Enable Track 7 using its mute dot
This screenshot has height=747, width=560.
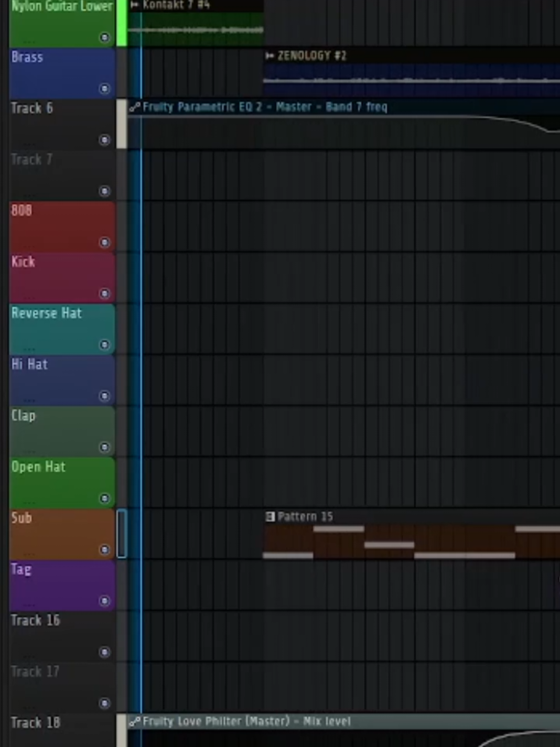point(104,191)
